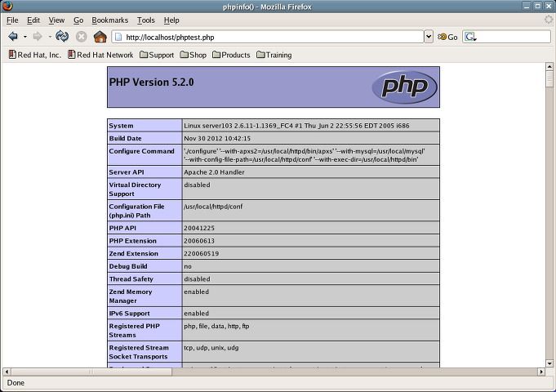The width and height of the screenshot is (556, 392).
Task: Click the vertical scrollbar down arrow
Action: point(549,363)
